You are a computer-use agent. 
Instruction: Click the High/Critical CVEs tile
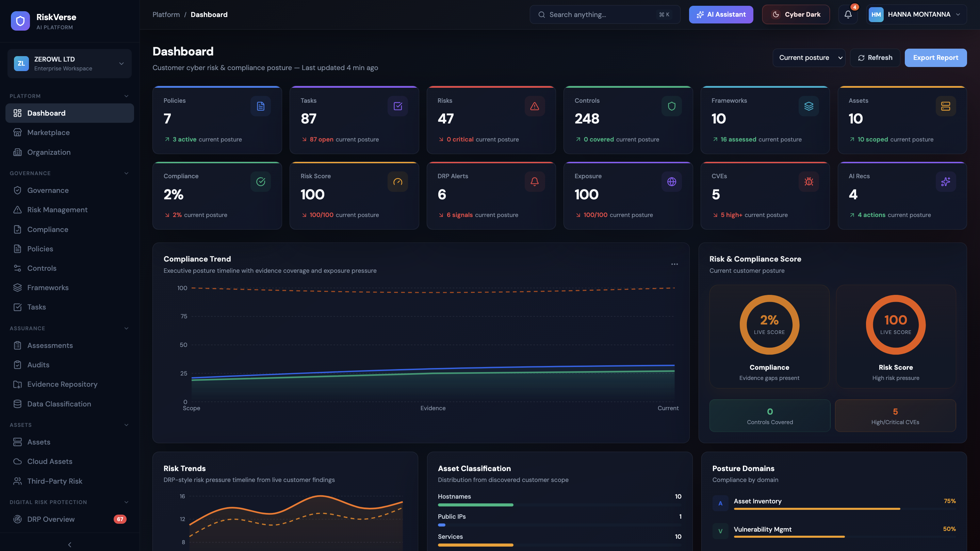coord(895,416)
